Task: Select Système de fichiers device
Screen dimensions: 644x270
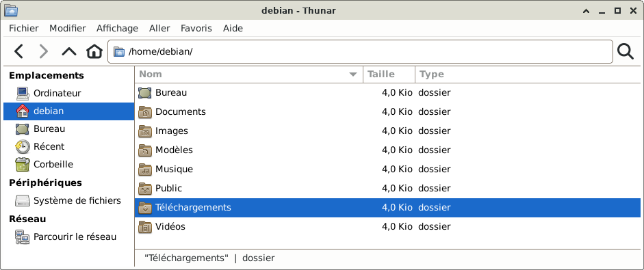Action: tap(69, 201)
